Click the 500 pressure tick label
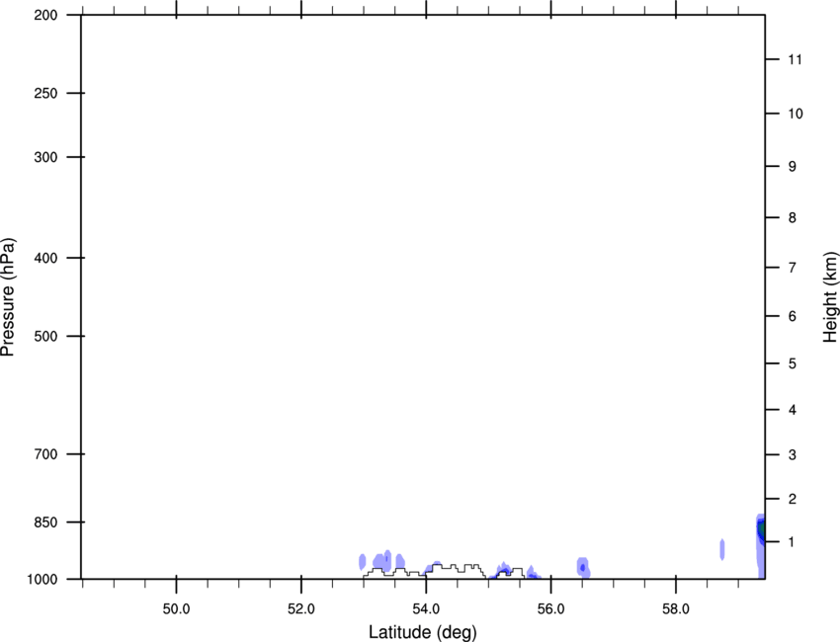 [45, 336]
